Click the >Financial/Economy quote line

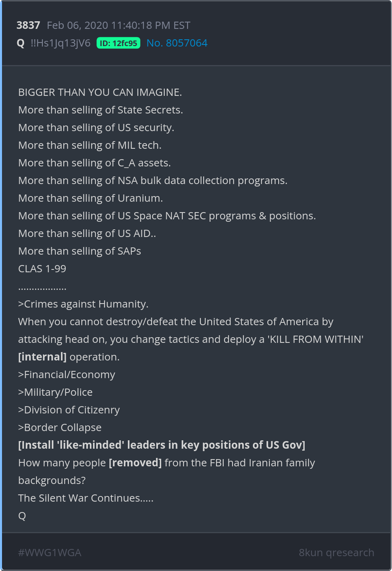[x=67, y=375]
